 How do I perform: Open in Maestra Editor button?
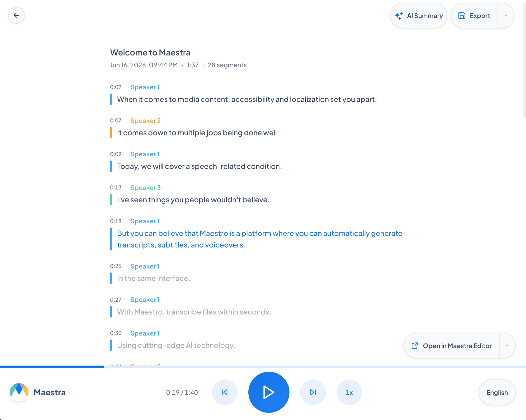[x=452, y=346]
